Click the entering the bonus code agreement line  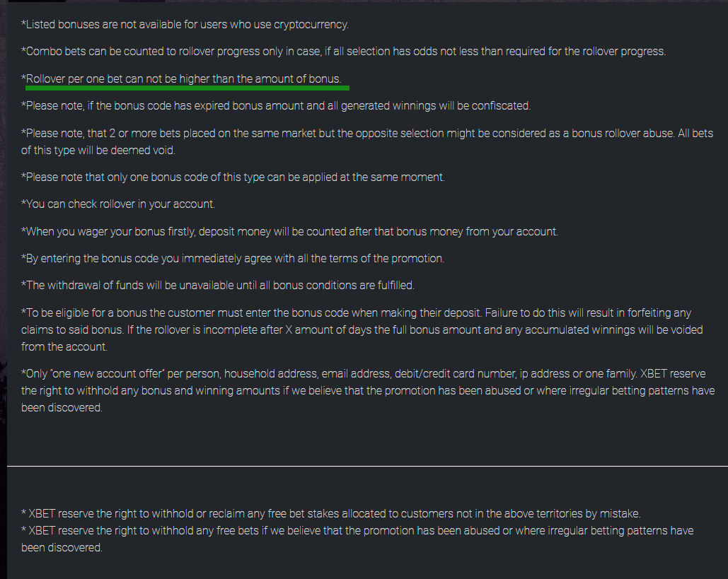point(233,259)
